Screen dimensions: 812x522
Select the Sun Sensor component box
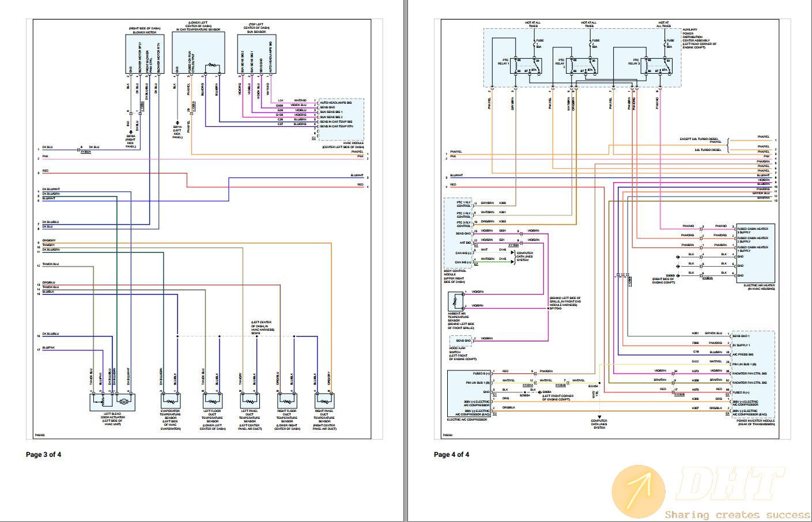(x=256, y=54)
